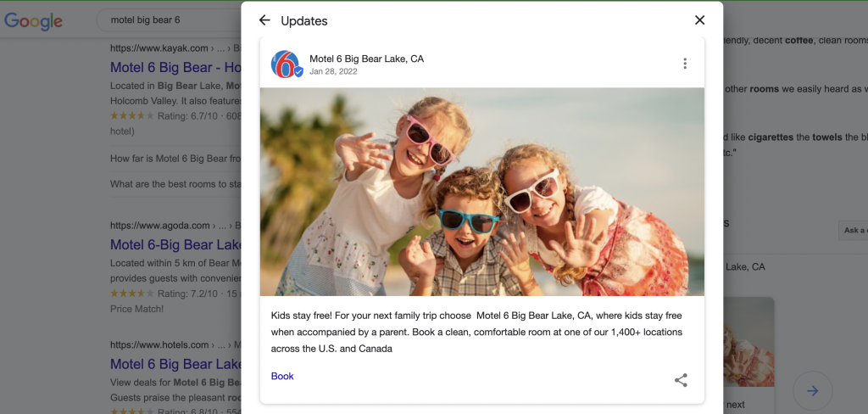Close the Updates dialog
The height and width of the screenshot is (414, 868).
699,20
